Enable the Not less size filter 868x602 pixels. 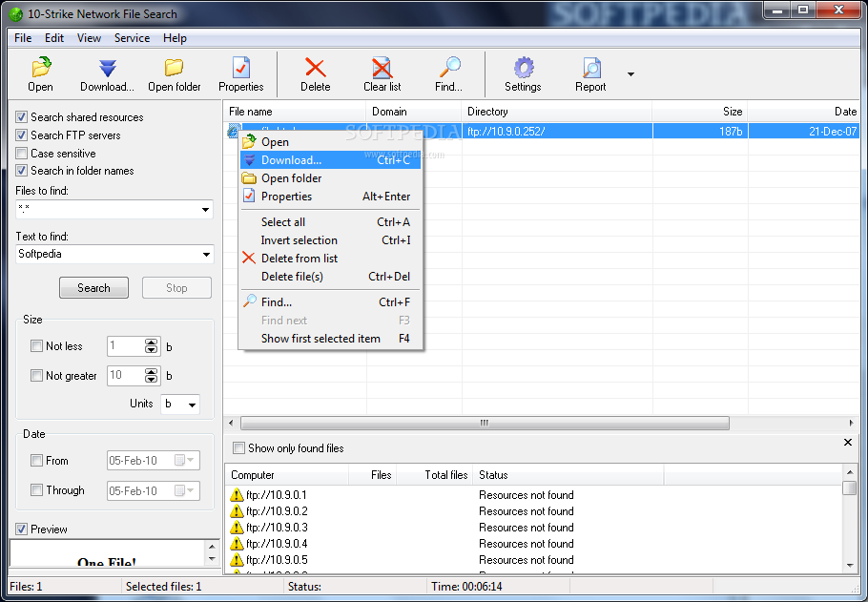click(x=36, y=346)
